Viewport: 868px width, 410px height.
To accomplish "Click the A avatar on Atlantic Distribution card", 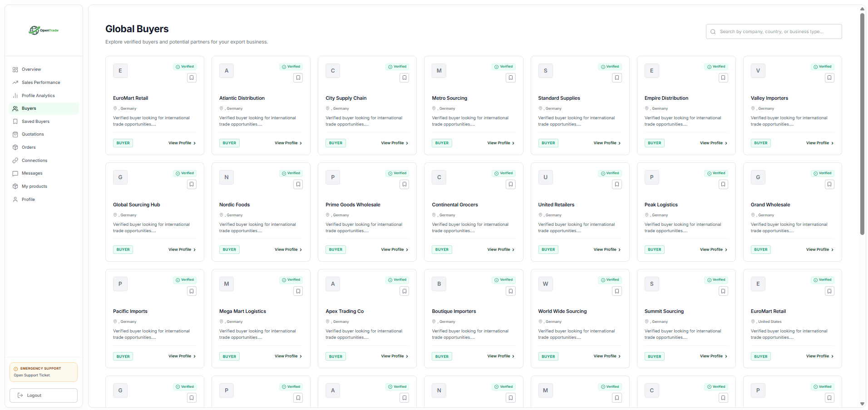I will point(227,71).
